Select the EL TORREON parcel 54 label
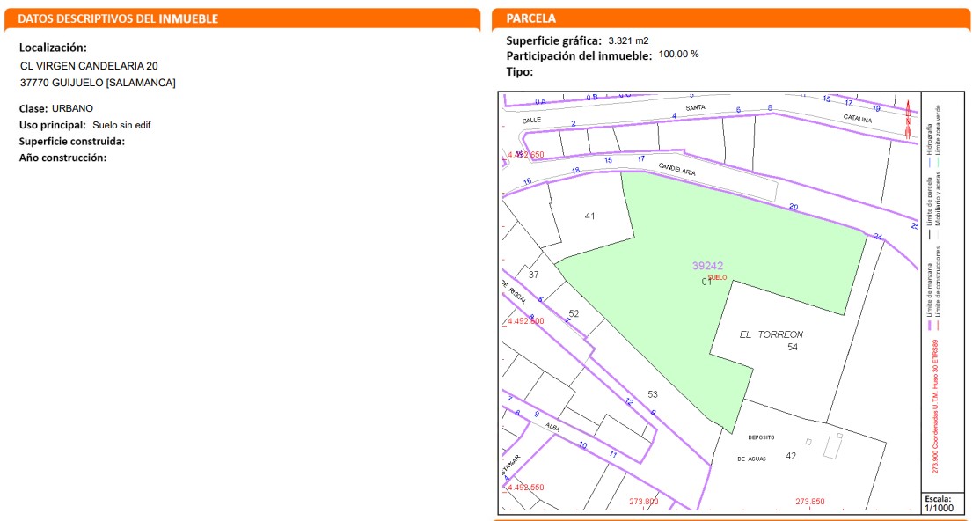Viewport: 980px width, 521px height. coord(772,335)
